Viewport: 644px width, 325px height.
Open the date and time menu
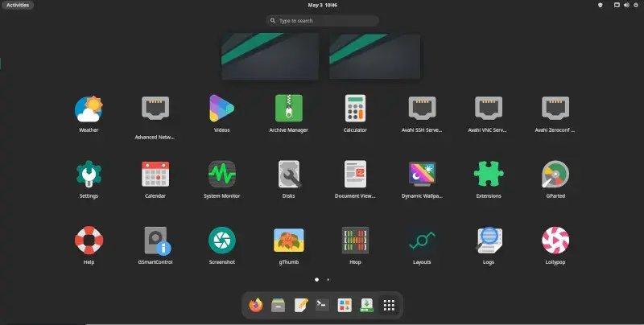322,5
